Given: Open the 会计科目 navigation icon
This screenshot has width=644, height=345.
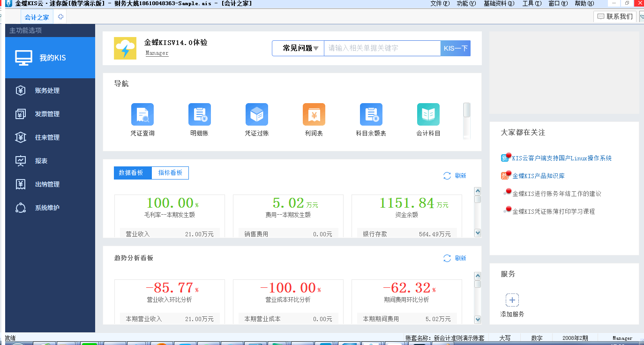Looking at the screenshot, I should (428, 114).
